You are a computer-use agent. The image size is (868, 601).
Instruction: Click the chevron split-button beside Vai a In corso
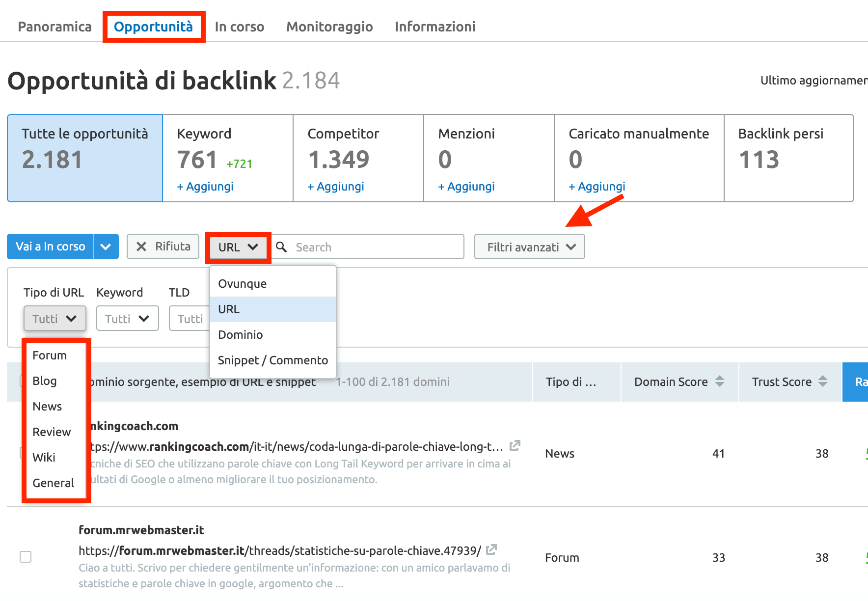pyautogui.click(x=106, y=246)
